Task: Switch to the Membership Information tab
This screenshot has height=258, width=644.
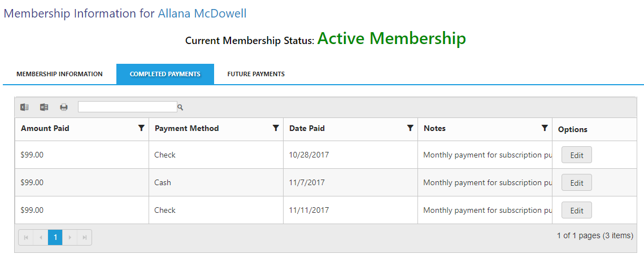Action: click(59, 74)
